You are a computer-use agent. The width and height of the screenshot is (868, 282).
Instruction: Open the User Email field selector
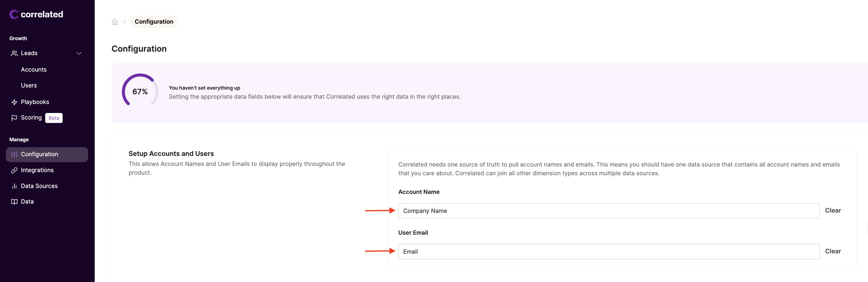click(x=608, y=251)
